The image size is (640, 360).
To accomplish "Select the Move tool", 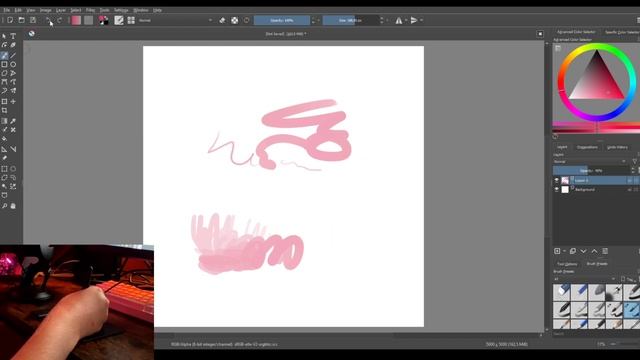I will 13,102.
